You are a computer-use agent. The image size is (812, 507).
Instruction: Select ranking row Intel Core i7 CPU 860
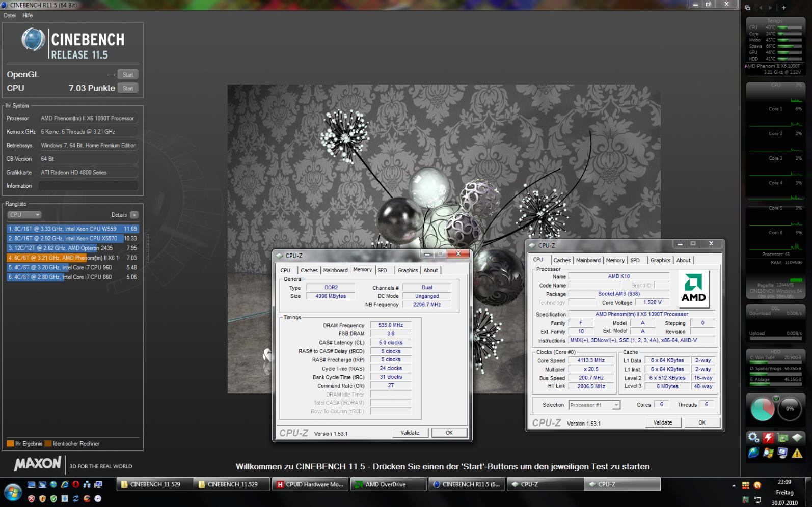tap(72, 277)
